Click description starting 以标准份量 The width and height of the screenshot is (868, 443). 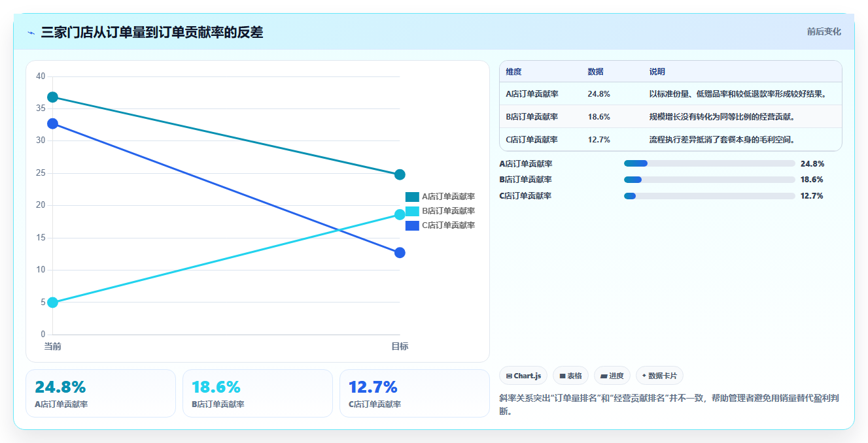[x=738, y=94]
